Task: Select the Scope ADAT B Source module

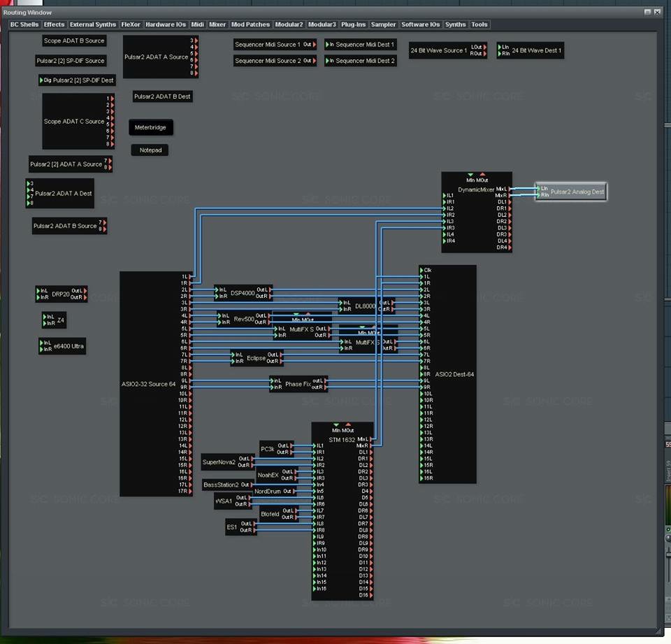Action: [x=74, y=41]
